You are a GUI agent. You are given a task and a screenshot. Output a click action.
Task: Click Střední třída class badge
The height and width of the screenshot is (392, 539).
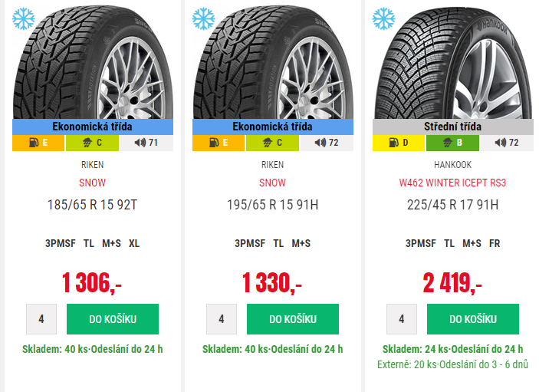pyautogui.click(x=452, y=127)
